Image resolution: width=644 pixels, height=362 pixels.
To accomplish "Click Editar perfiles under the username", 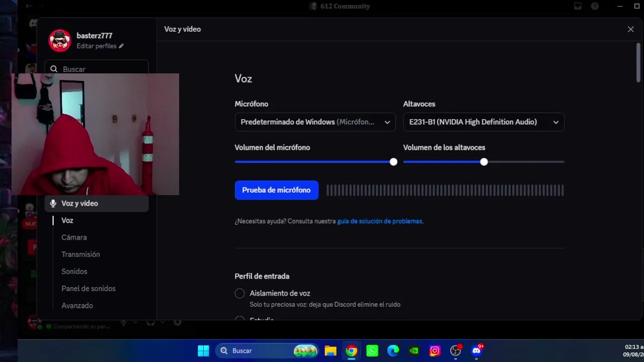I will point(97,46).
